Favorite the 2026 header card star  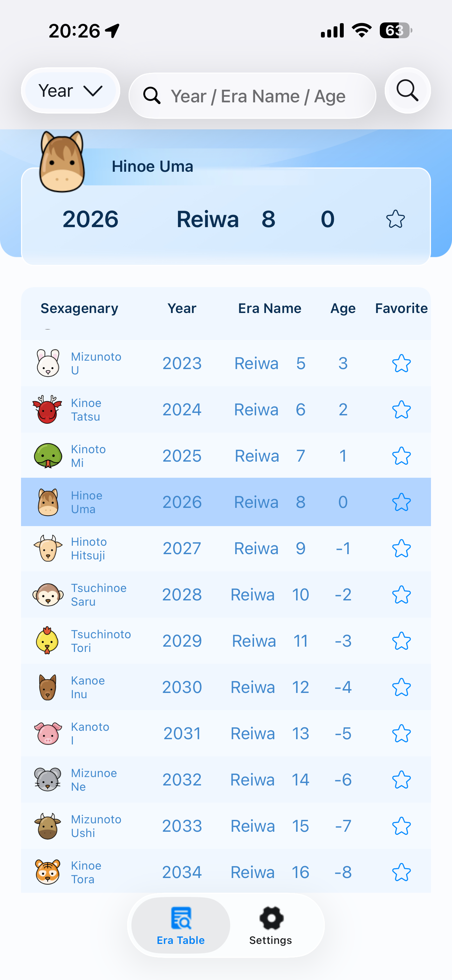395,219
